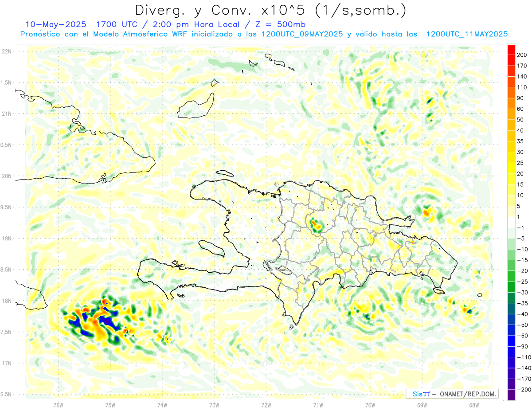The height and width of the screenshot is (411, 532).
Task: Click the color scale label '-30'
Action: coord(524,293)
